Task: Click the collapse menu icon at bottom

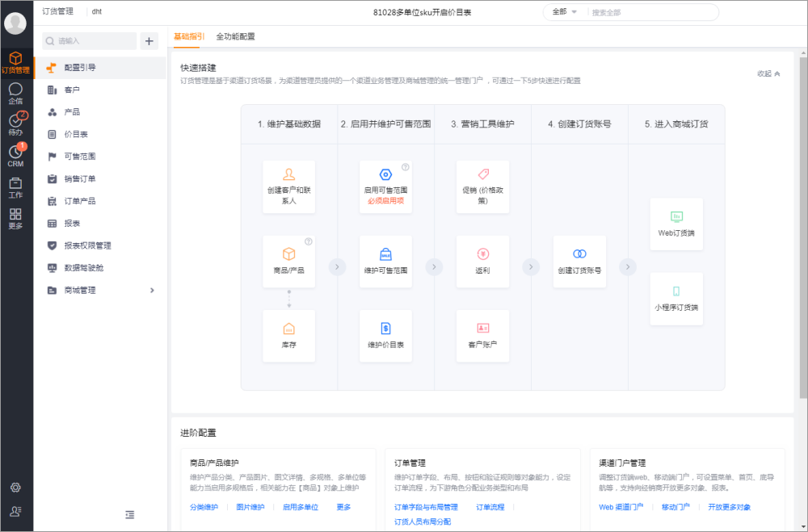Action: point(130,514)
